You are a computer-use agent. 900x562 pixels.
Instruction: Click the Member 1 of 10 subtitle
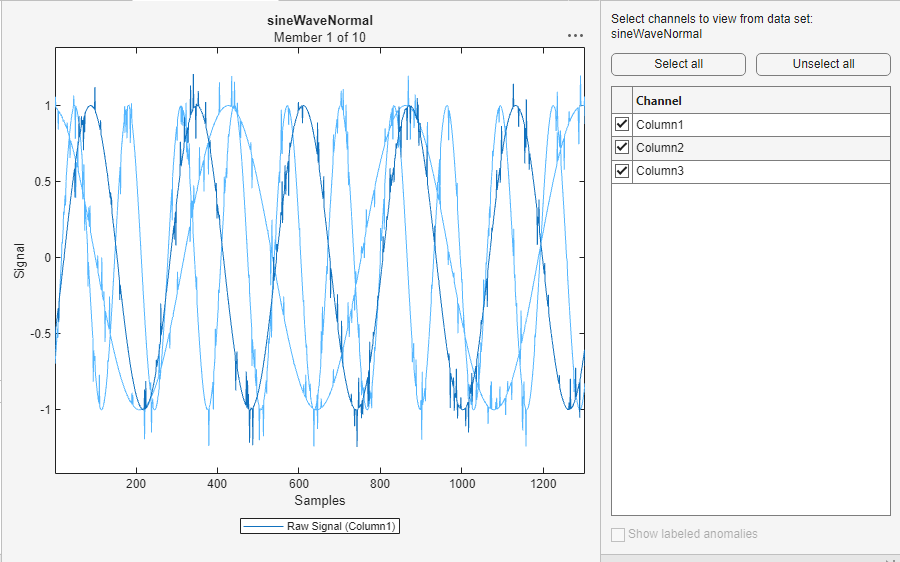click(x=320, y=37)
